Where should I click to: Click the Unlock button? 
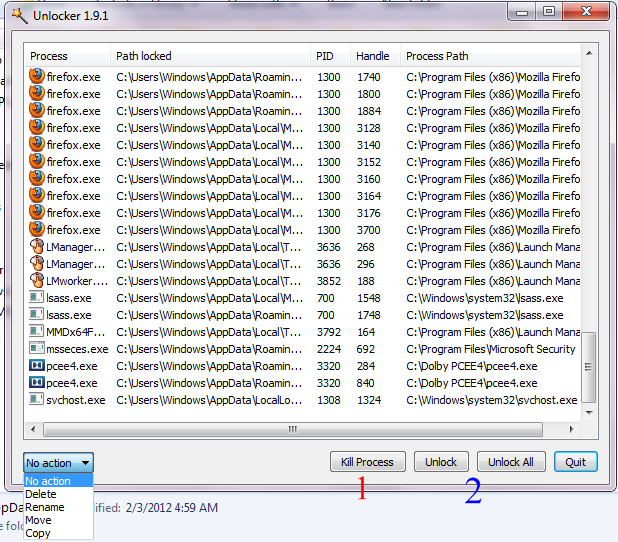click(441, 462)
